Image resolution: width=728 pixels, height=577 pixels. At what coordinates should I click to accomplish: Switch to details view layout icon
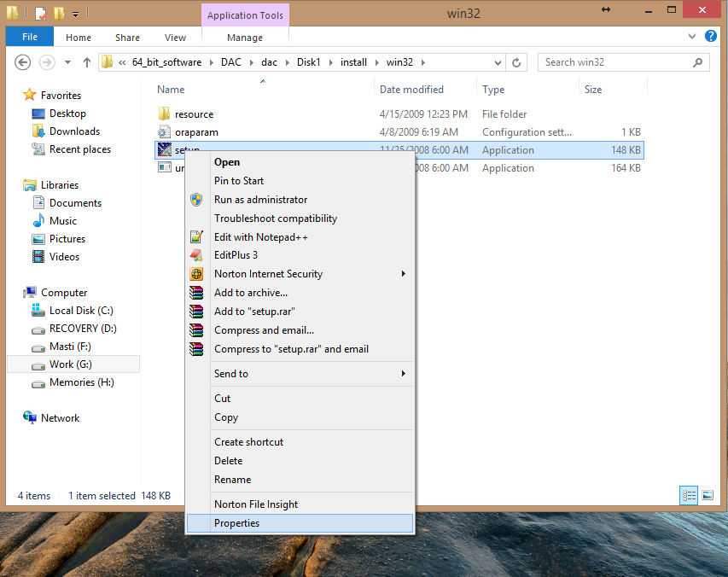689,495
